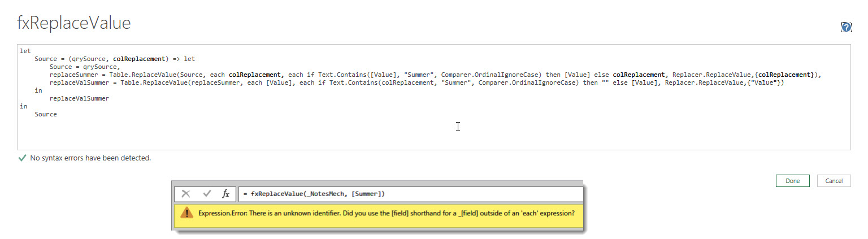Confirm formula with the checkmark icon
This screenshot has height=239, width=868.
[207, 194]
